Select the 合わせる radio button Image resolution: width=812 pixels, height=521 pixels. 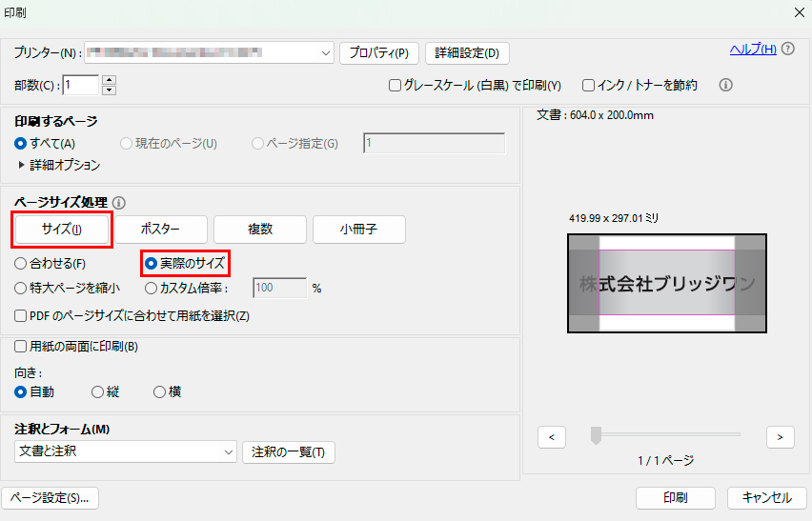coord(21,263)
